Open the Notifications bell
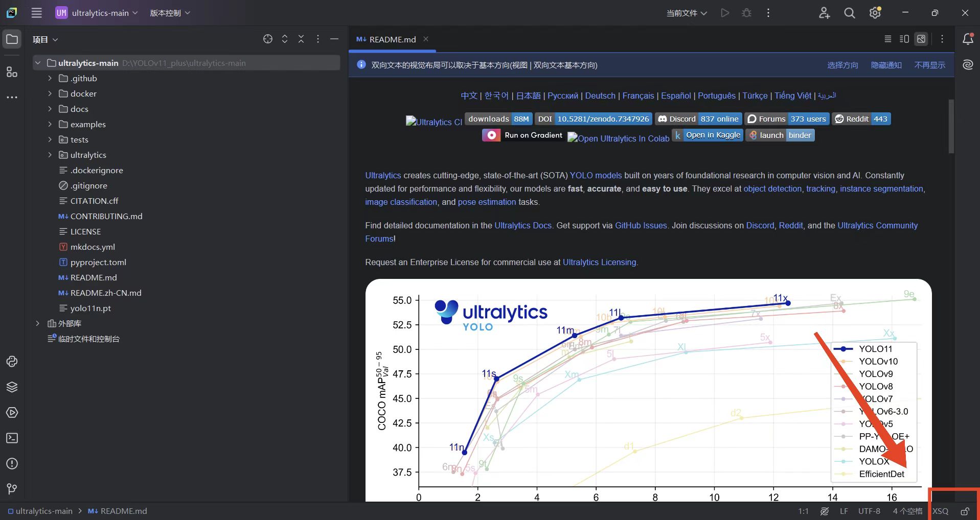Viewport: 980px width, 520px height. (968, 39)
